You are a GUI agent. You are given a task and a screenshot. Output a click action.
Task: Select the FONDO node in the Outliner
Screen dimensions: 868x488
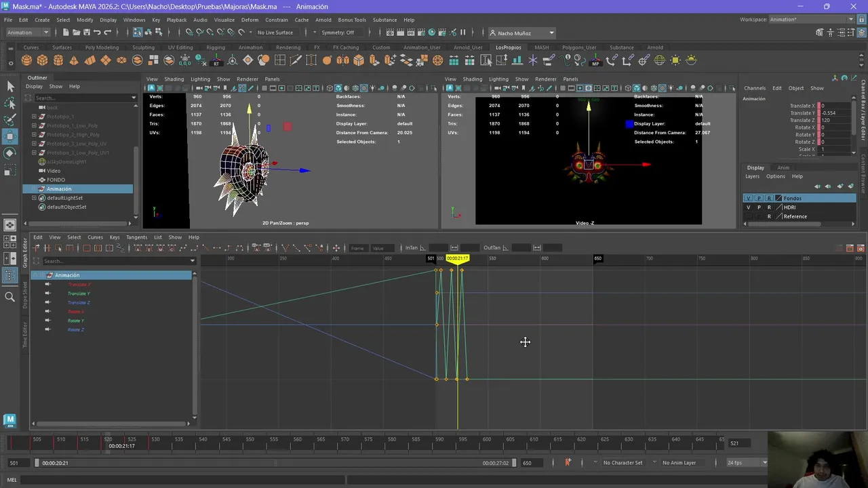tap(56, 180)
